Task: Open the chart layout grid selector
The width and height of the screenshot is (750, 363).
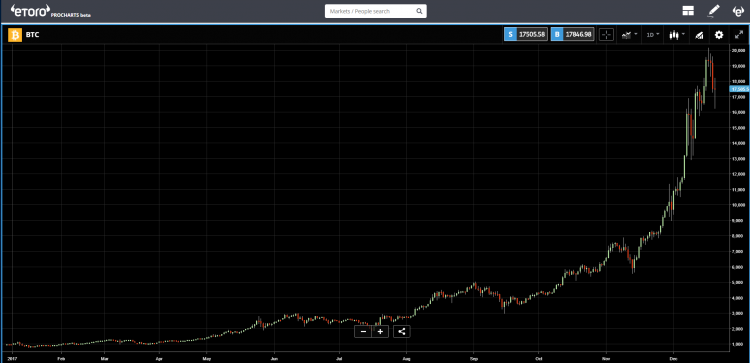Action: pos(688,11)
